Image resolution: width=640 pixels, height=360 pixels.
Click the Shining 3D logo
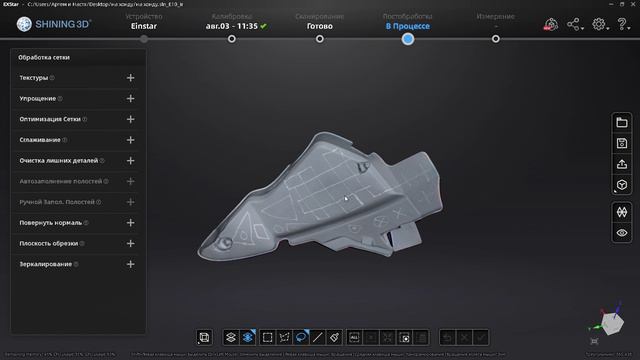point(53,24)
